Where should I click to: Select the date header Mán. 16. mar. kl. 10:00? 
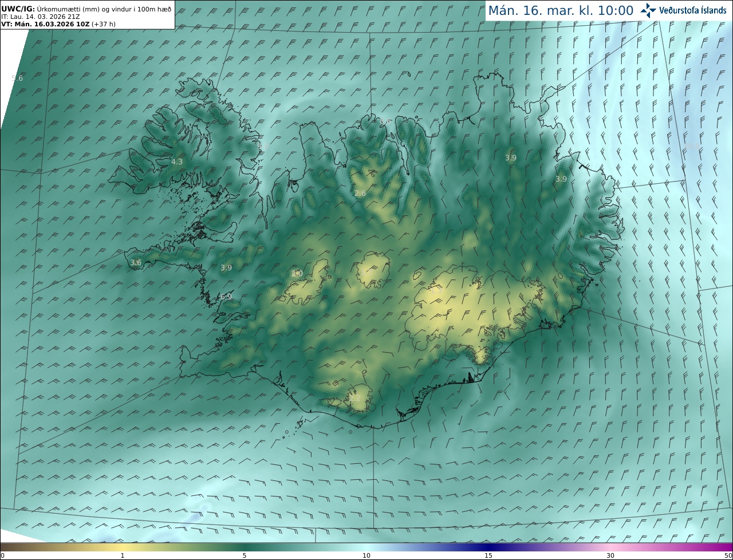[x=561, y=10]
